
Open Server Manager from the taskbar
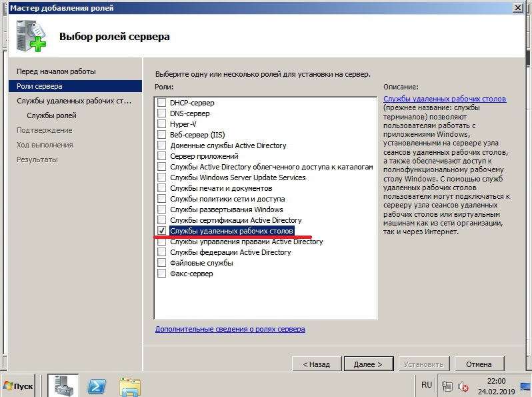click(x=63, y=386)
